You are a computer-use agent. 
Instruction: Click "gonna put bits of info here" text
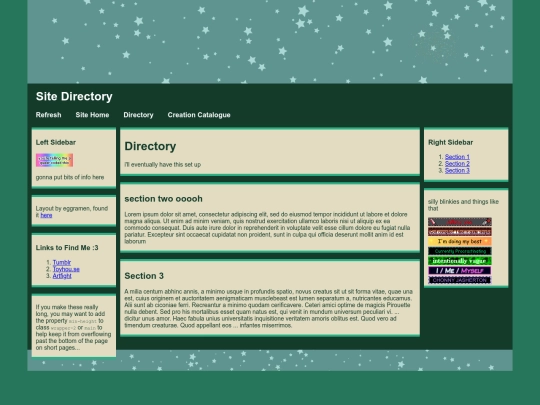70,177
